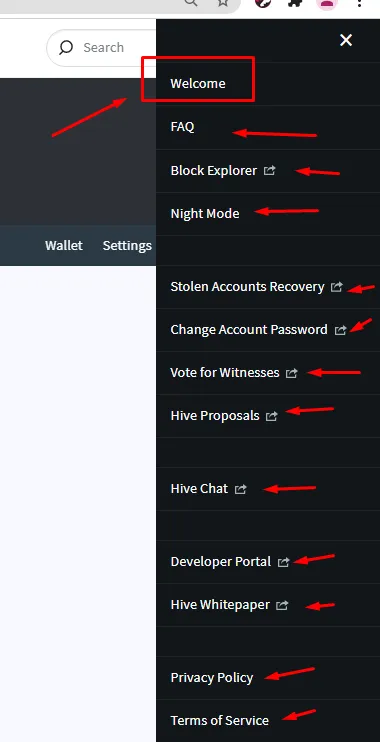Screen dimensions: 380x742
Task: Bookmark this page with star icon
Action: click(223, 3)
